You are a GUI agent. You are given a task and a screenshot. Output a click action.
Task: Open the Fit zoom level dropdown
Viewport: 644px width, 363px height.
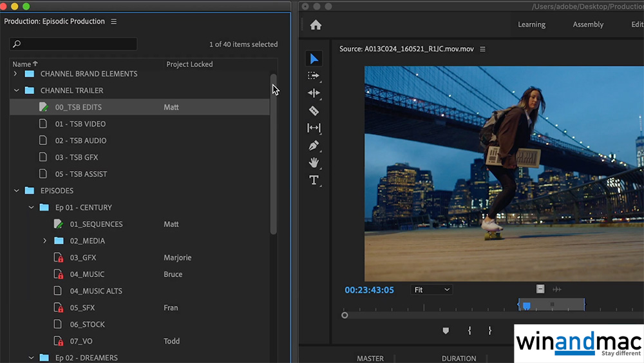431,290
